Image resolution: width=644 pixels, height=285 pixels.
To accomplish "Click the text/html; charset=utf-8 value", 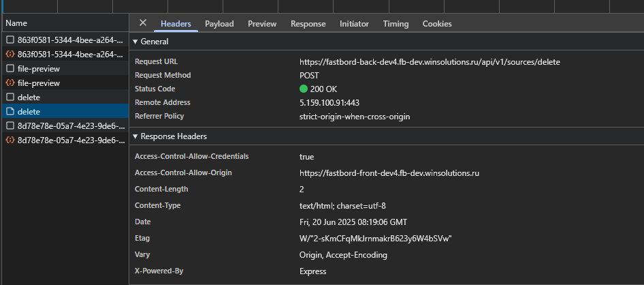I will point(342,206).
